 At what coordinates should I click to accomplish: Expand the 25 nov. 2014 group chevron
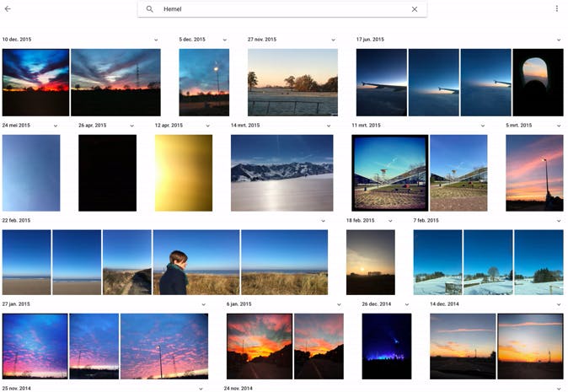tap(201, 389)
